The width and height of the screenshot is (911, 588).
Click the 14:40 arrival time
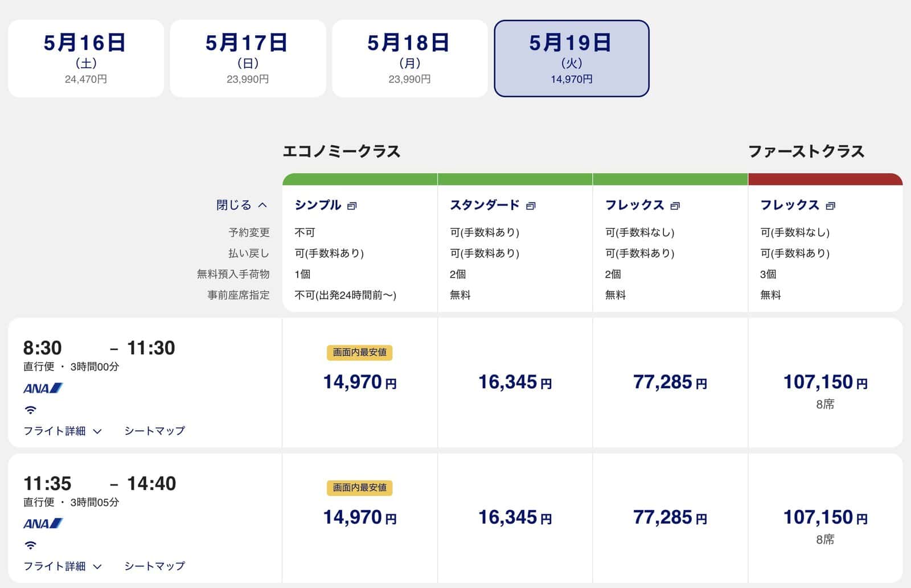tap(151, 483)
